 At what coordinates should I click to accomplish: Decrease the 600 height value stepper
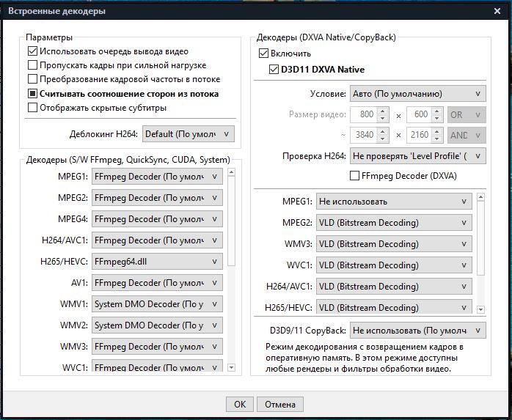437,119
